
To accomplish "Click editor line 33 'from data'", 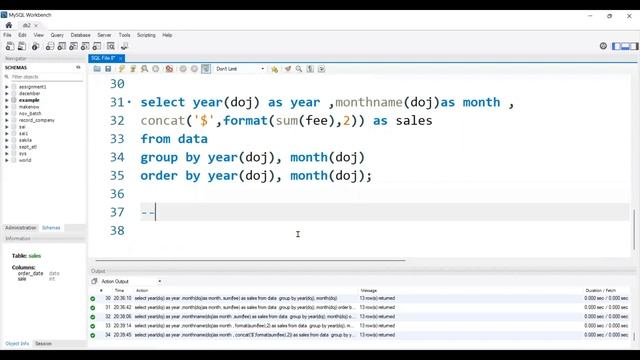I will (x=174, y=139).
